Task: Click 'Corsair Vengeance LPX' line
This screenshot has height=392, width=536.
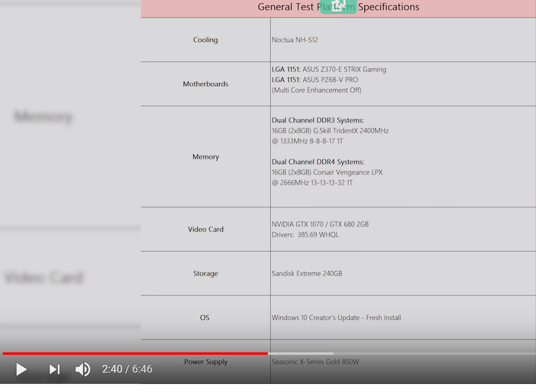Action: click(327, 172)
